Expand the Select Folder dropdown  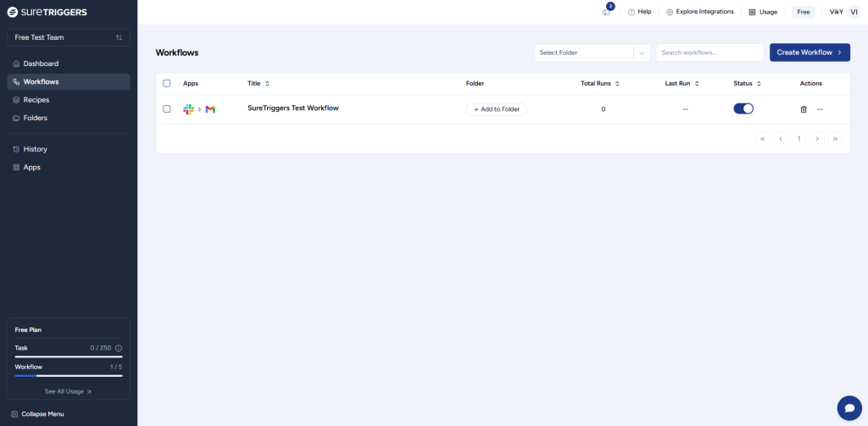592,53
